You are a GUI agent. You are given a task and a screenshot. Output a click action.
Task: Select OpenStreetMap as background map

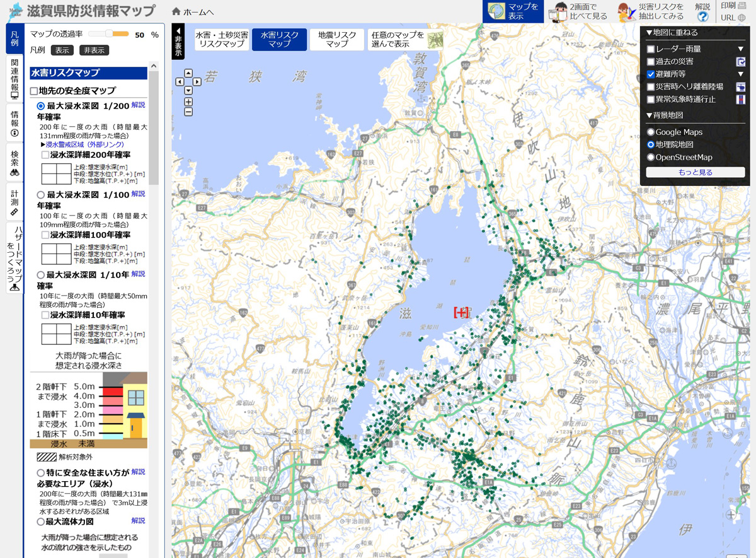coord(651,157)
